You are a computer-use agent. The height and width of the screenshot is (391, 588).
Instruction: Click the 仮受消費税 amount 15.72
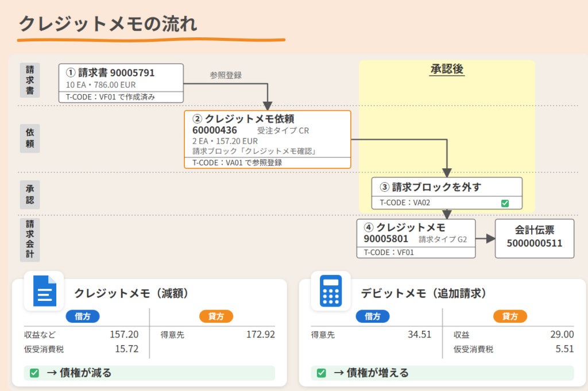[127, 349]
